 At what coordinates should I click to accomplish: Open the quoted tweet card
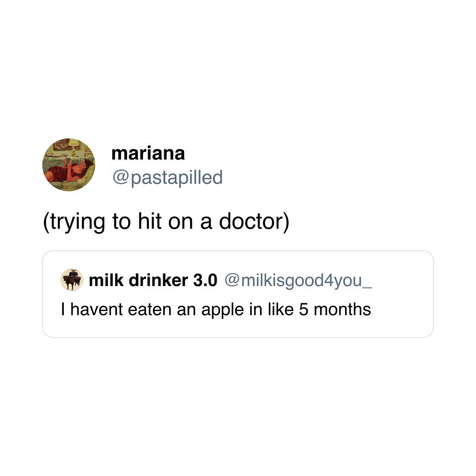238,294
